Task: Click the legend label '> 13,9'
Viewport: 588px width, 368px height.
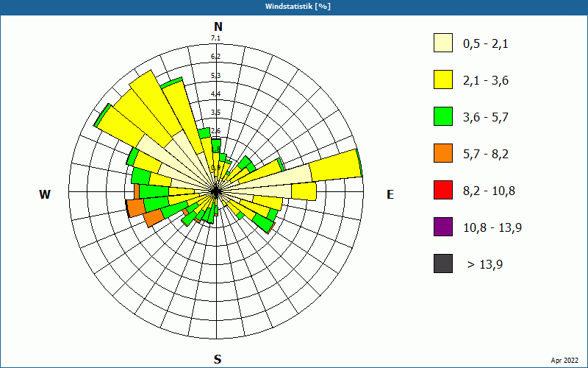Action: pos(485,265)
